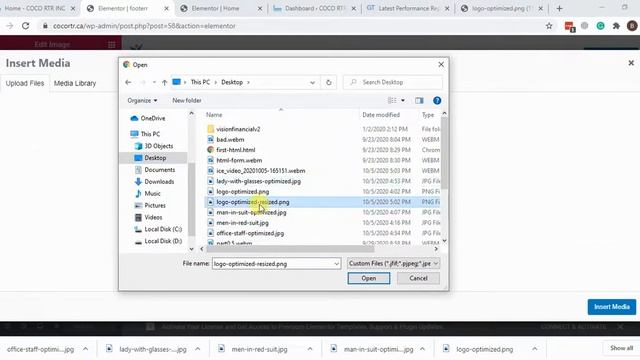This screenshot has width=640, height=360.
Task: Switch to Latest Performance Report tab
Action: pyautogui.click(x=408, y=8)
